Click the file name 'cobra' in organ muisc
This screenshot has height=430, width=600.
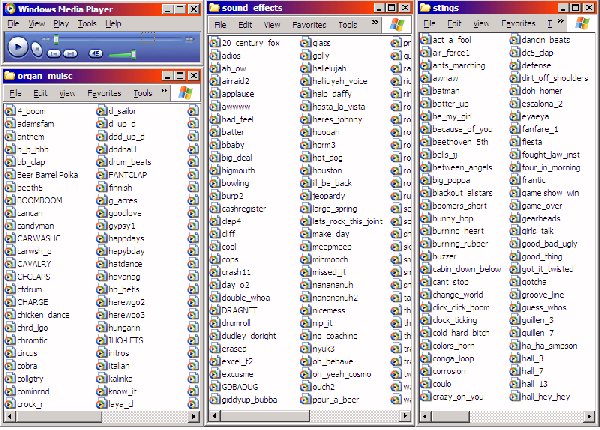coord(27,366)
